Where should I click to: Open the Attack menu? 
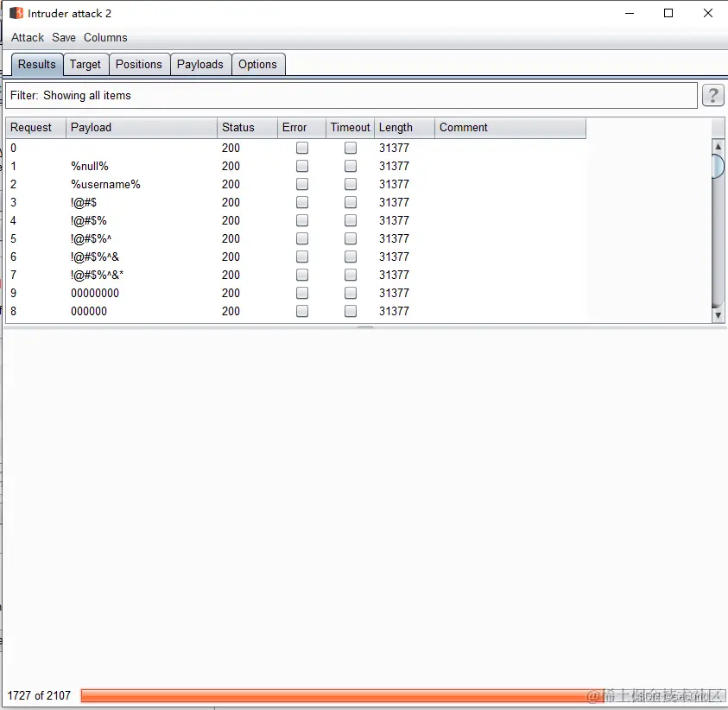[x=28, y=38]
